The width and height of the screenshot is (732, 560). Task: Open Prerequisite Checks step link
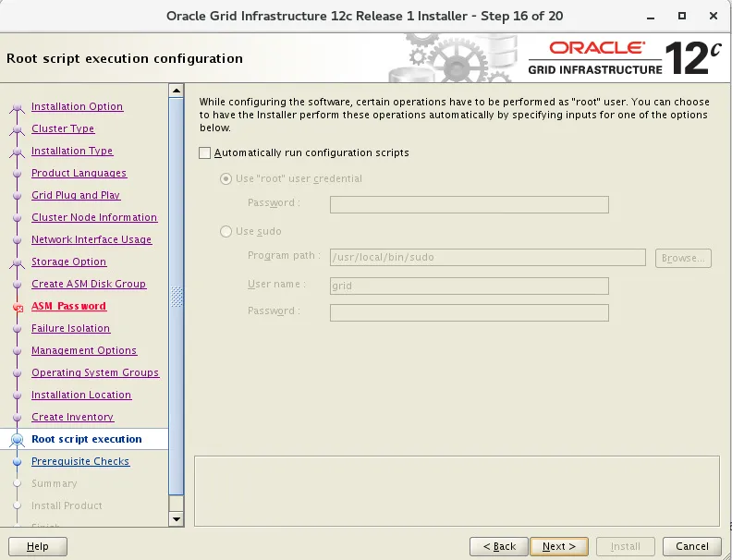point(80,461)
